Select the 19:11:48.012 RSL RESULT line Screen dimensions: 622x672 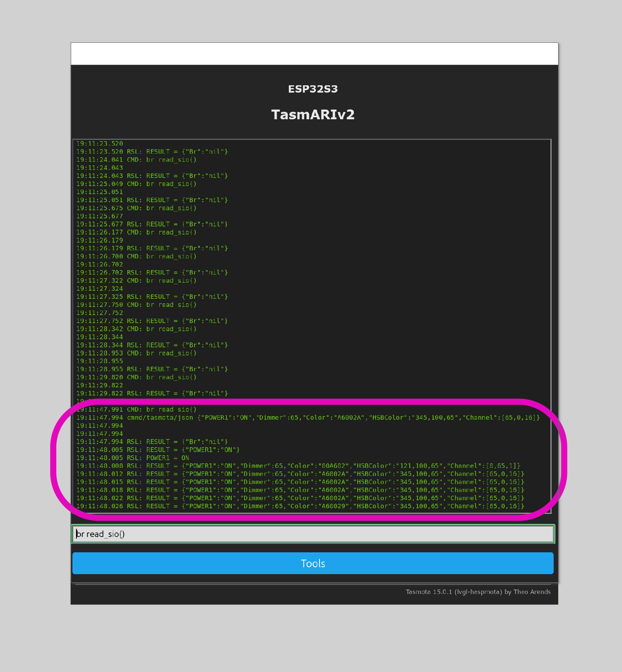point(300,474)
